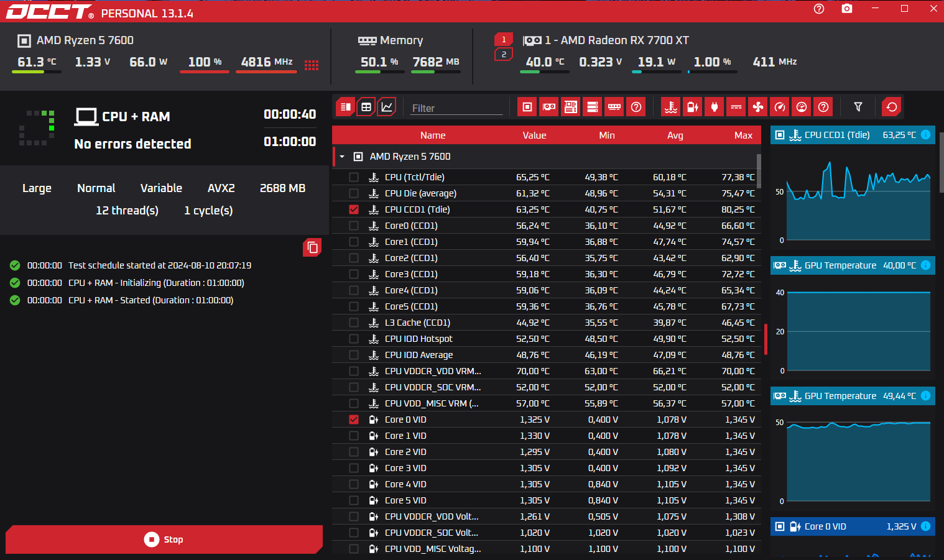The height and width of the screenshot is (560, 944).
Task: Switch to the table view mode
Action: [366, 107]
